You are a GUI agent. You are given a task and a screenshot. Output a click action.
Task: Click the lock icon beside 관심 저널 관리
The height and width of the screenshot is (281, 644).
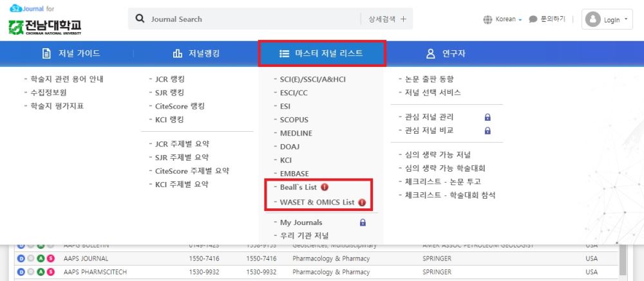tap(488, 117)
